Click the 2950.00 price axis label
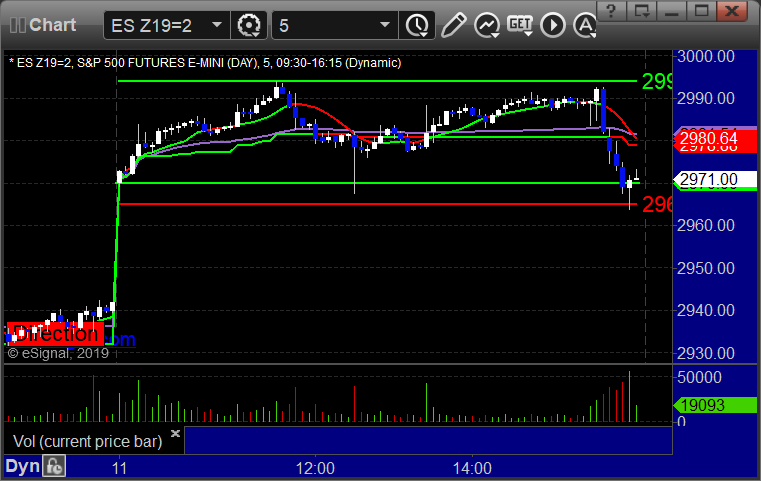The width and height of the screenshot is (761, 481). [705, 268]
